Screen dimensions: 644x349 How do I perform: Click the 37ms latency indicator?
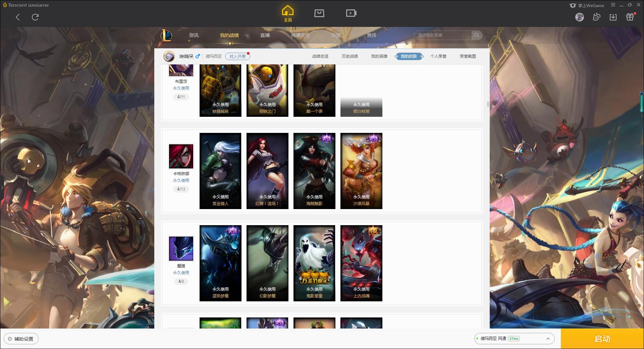pos(514,339)
